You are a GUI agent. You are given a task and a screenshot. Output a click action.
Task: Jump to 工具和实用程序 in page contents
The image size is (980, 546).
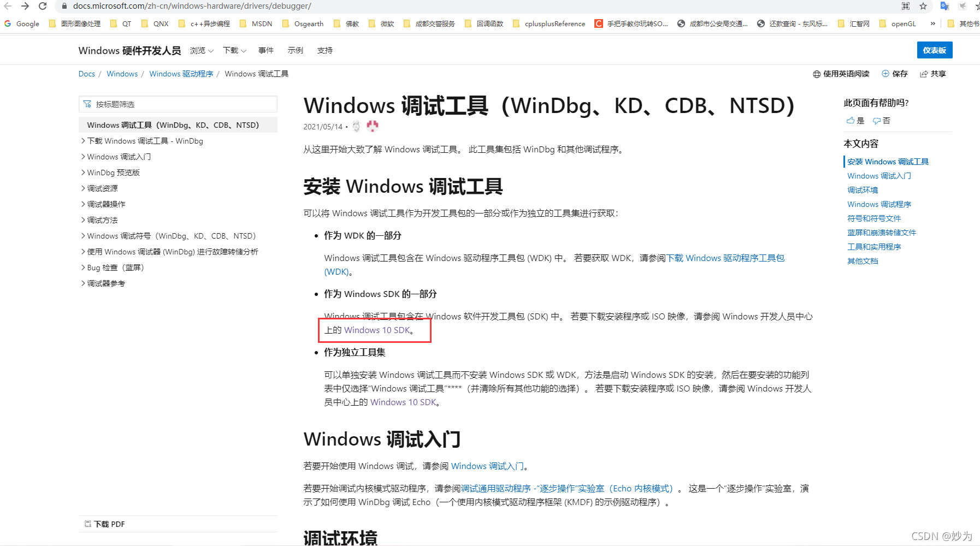point(874,247)
